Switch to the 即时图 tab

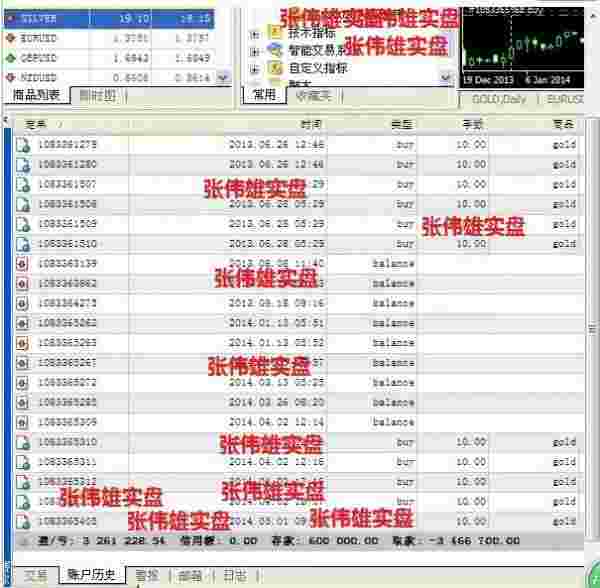tap(98, 95)
